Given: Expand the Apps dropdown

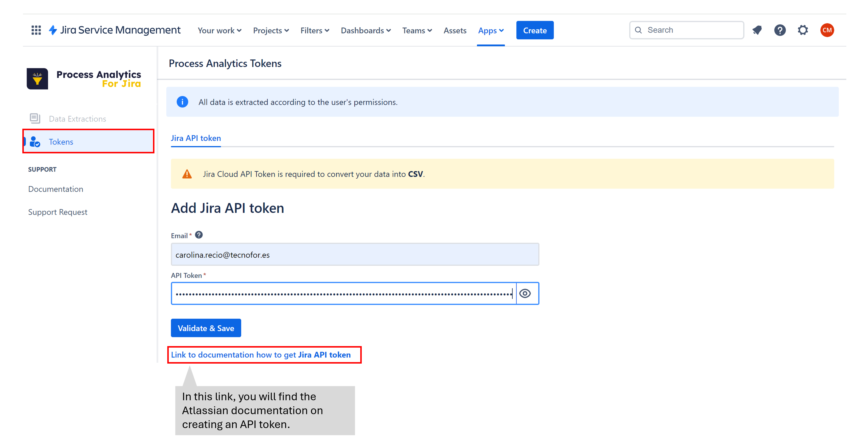Looking at the screenshot, I should tap(491, 31).
